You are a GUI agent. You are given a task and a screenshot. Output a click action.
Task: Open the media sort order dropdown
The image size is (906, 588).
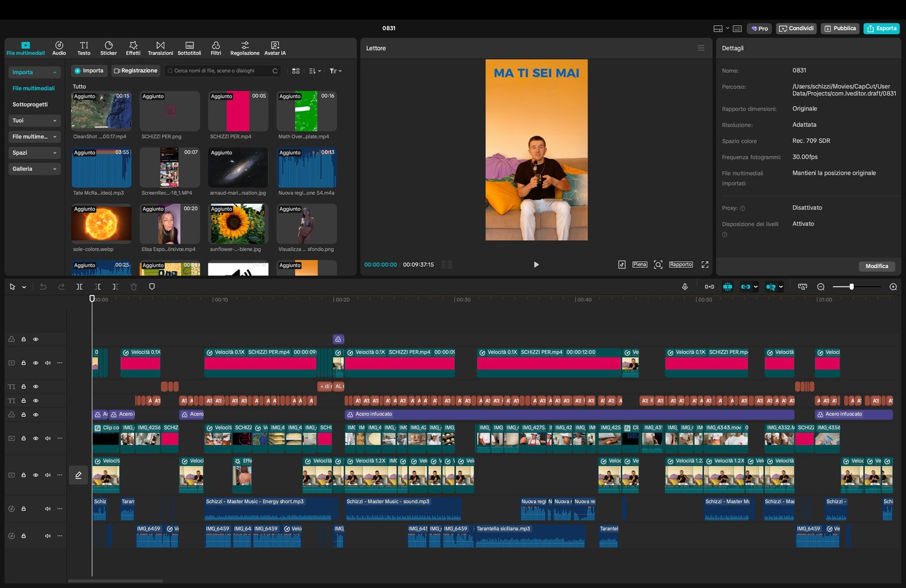tap(315, 71)
